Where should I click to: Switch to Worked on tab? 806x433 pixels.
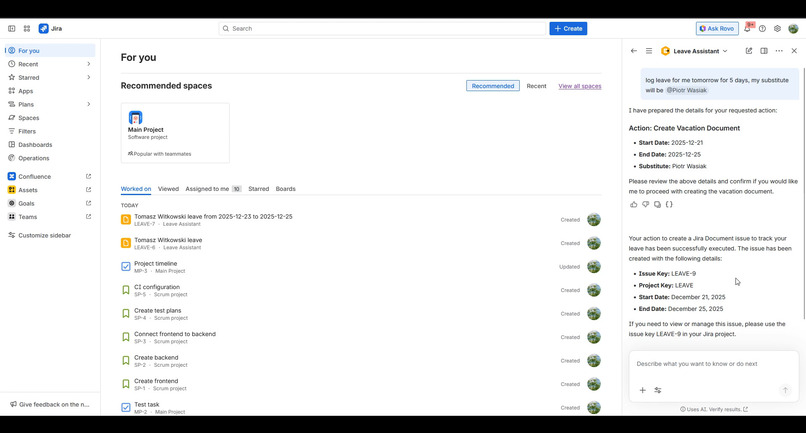(x=136, y=189)
